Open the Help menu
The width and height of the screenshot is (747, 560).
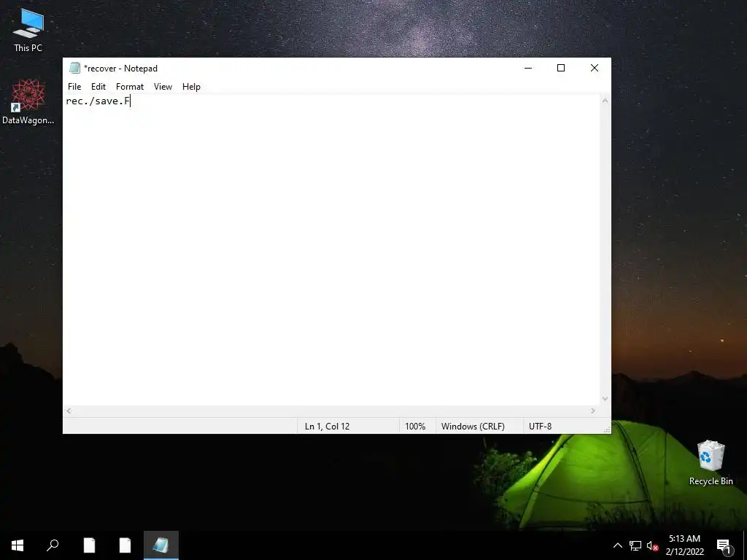[x=191, y=87]
